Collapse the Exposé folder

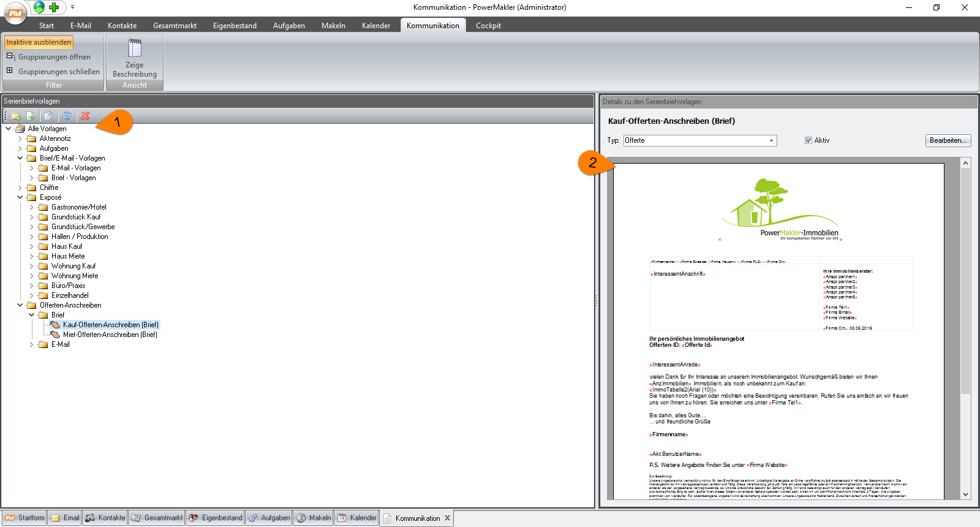pyautogui.click(x=20, y=197)
